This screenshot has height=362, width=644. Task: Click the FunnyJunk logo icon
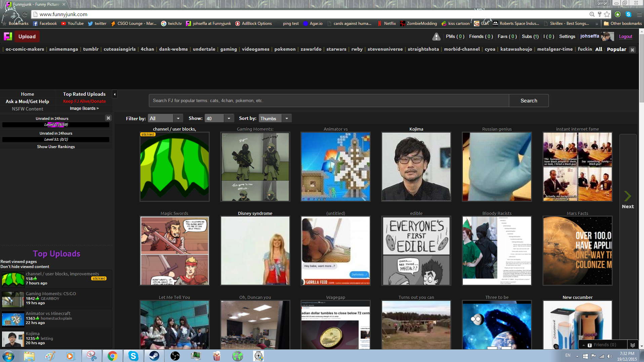8,36
